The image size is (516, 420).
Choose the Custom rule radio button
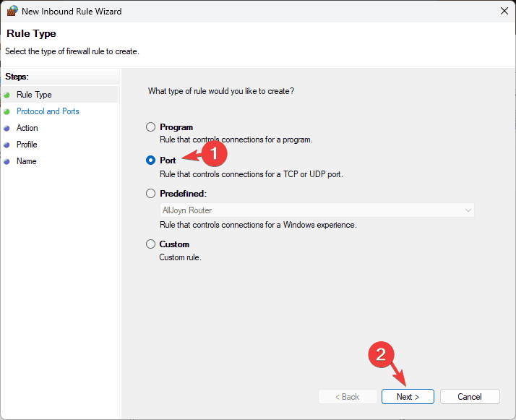(x=150, y=244)
